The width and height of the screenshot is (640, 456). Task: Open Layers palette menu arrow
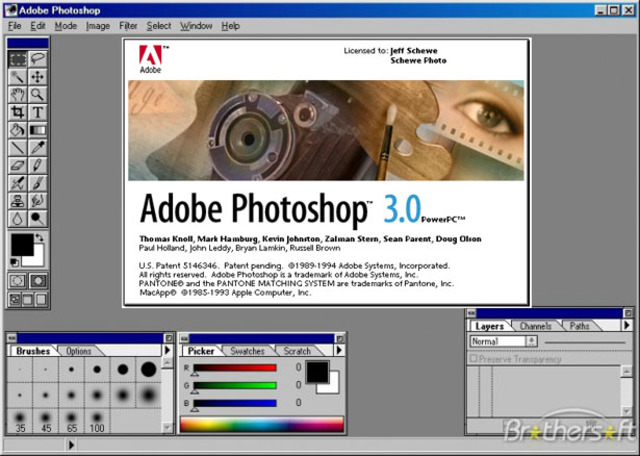pyautogui.click(x=627, y=325)
